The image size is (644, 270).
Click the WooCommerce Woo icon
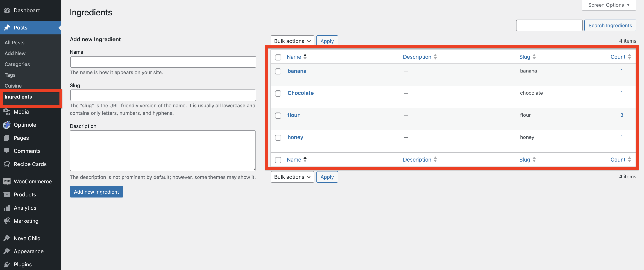pos(7,181)
